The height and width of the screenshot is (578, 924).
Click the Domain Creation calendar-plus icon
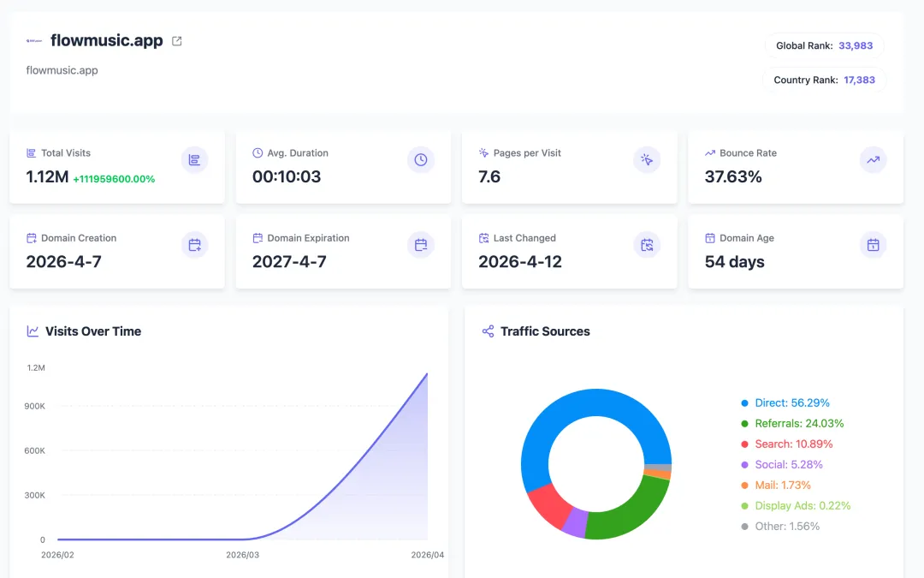click(194, 245)
